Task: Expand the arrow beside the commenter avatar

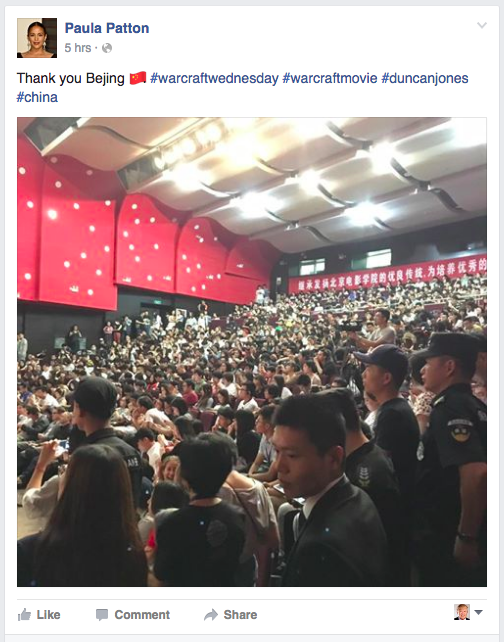Action: tap(478, 612)
